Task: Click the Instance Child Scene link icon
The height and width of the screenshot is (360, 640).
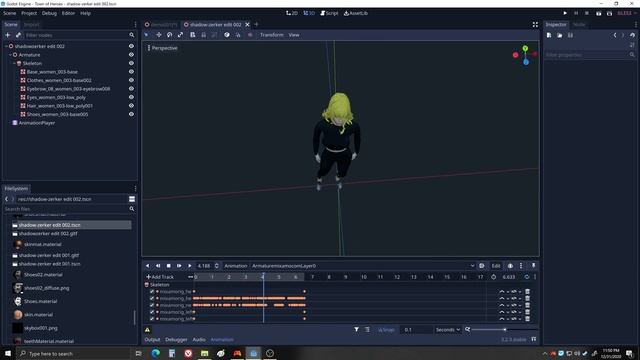Action: click(x=18, y=35)
